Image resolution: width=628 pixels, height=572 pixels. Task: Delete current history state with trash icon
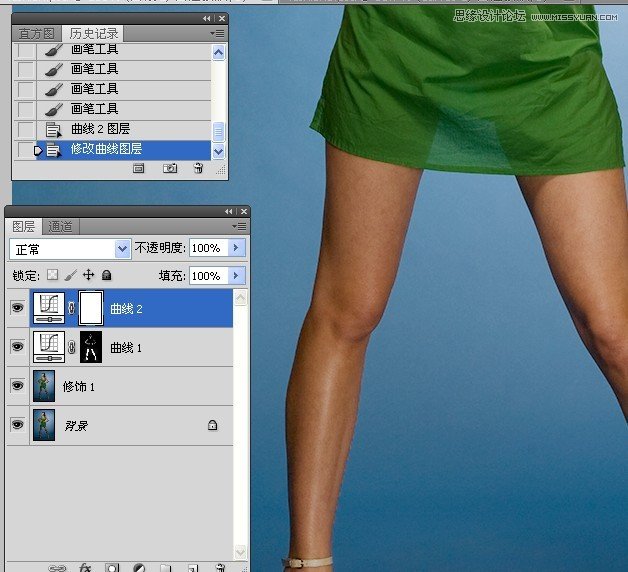tap(198, 169)
